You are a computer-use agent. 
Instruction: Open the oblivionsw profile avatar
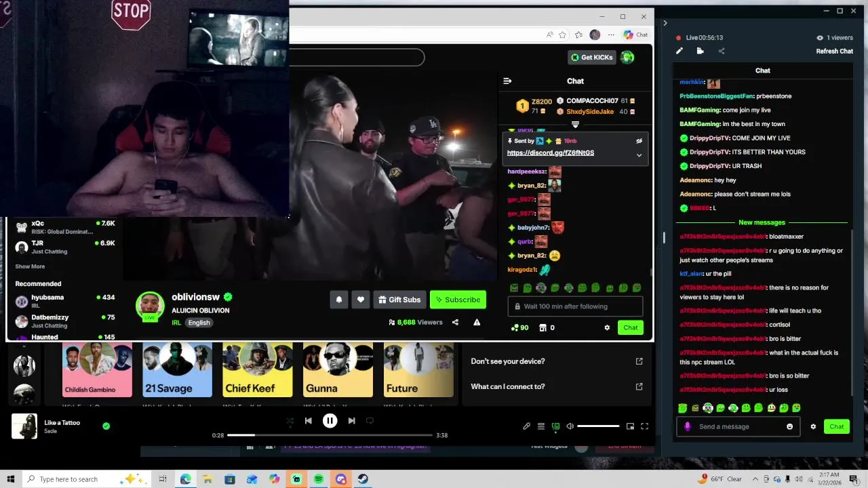click(x=150, y=306)
